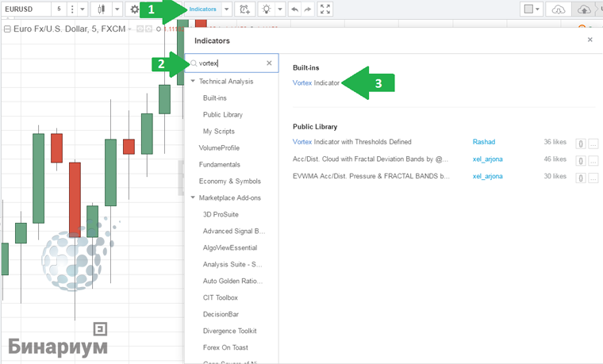Click the 30 likes count
The image size is (603, 364).
point(555,176)
